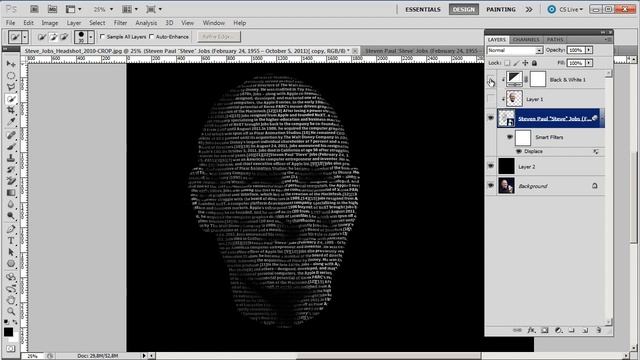Switch to the Paths tab
Viewport: 640px width, 360px height.
click(555, 40)
